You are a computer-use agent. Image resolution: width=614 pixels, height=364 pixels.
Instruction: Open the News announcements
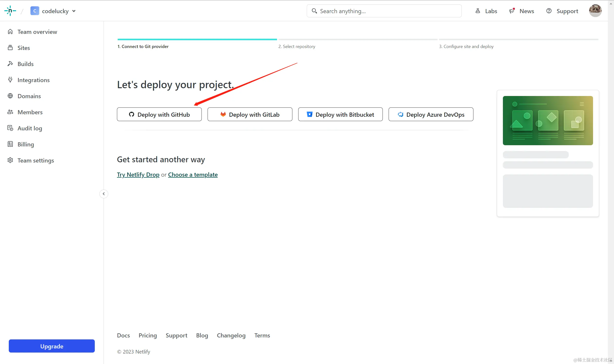tap(521, 11)
